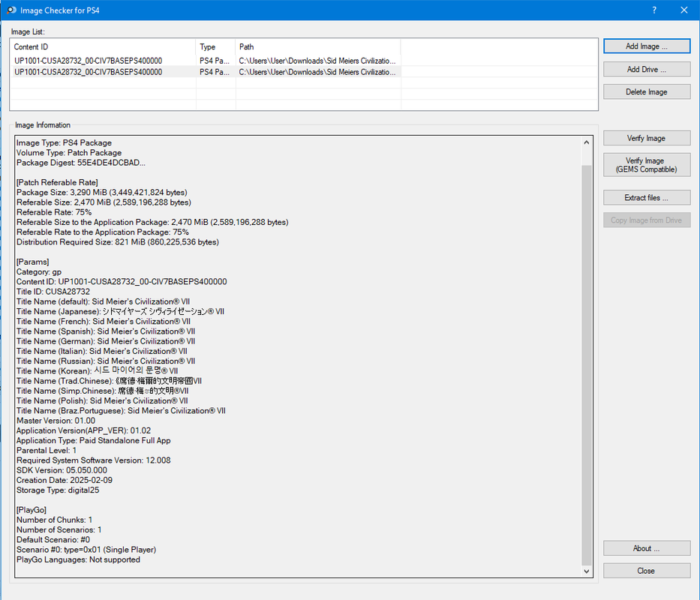This screenshot has width=700, height=600.
Task: Click the scroll down arrow in Image Information
Action: coord(587,571)
